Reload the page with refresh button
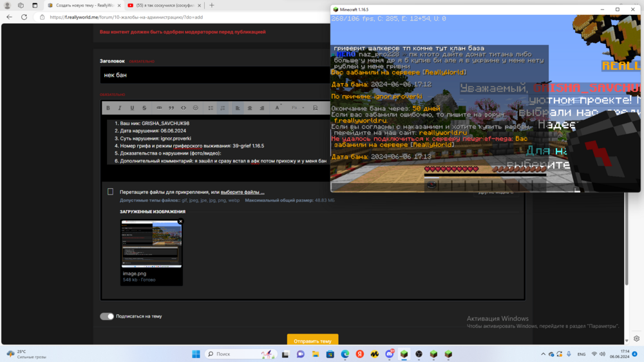The height and width of the screenshot is (362, 644). click(24, 17)
